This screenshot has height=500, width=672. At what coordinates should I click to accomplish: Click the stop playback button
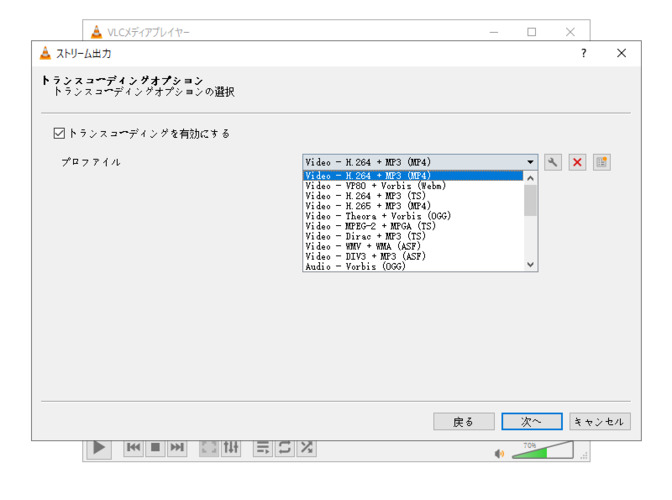155,448
